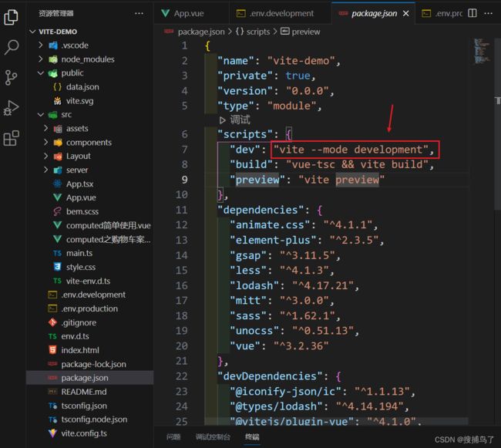Image resolution: width=501 pixels, height=448 pixels.
Task: Open the Explorer view in activity bar
Action: coord(12,16)
